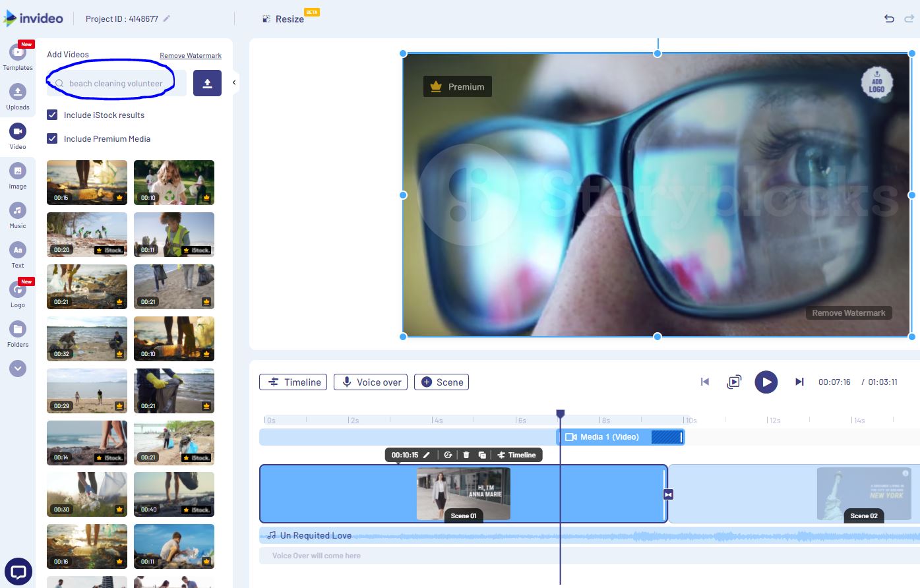Uncheck Include Premium Media

coord(52,138)
